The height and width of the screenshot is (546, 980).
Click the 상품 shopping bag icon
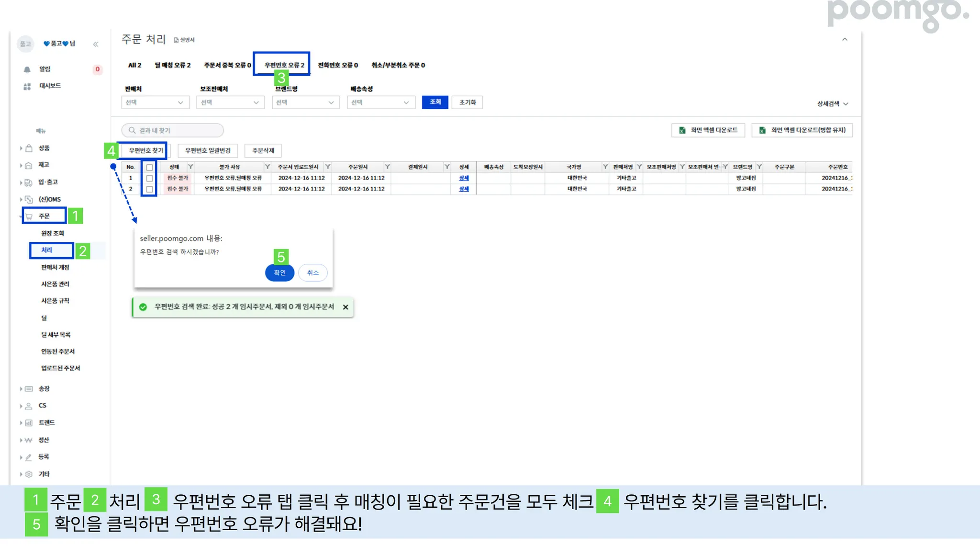tap(29, 148)
